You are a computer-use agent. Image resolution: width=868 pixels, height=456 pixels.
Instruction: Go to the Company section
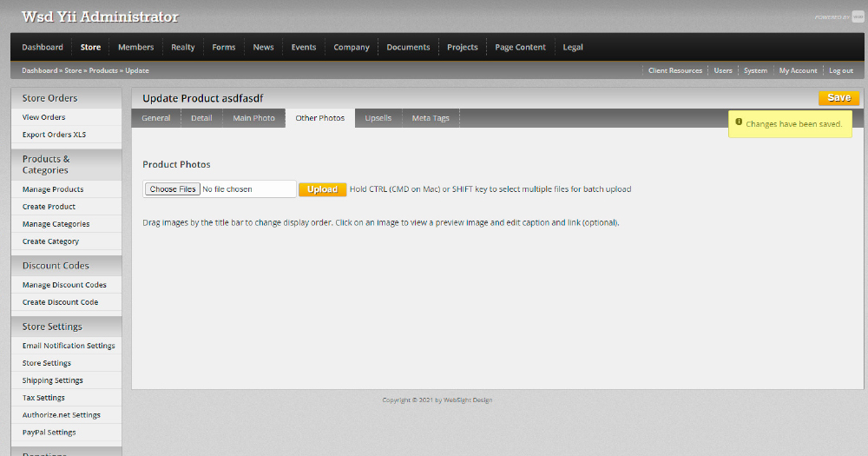tap(351, 47)
